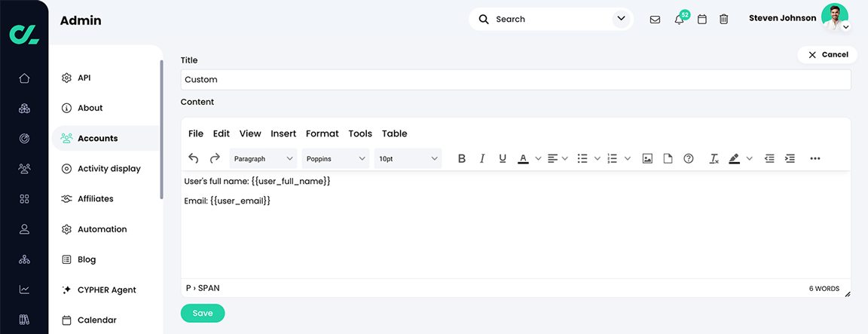Show more toolbar options ellipsis
This screenshot has width=868, height=334.
[x=815, y=158]
